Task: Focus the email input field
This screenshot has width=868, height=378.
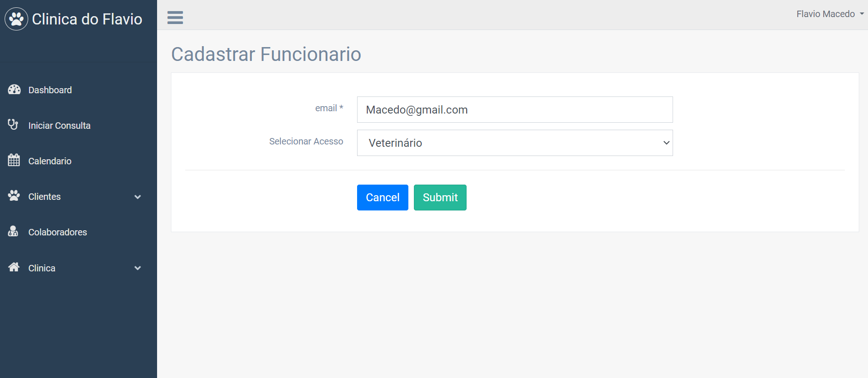Action: pos(515,110)
